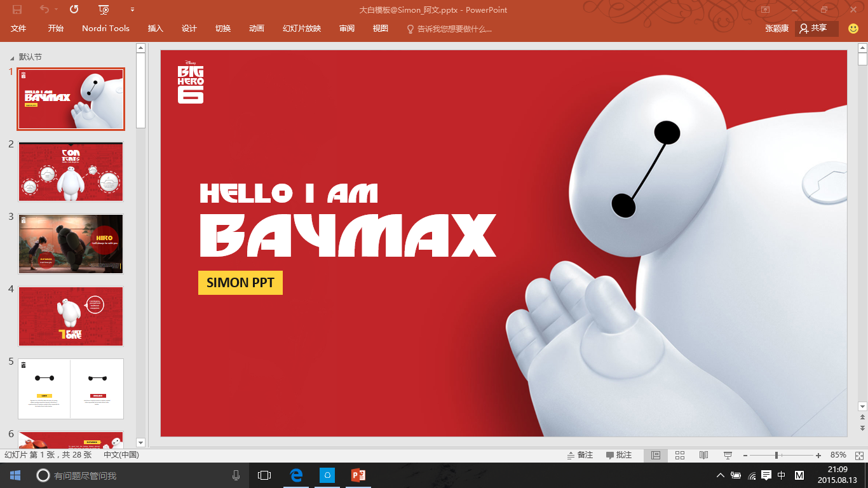This screenshot has width=868, height=488.
Task: Start slideshow from beginning via Quick Access icon
Action: coord(104,10)
